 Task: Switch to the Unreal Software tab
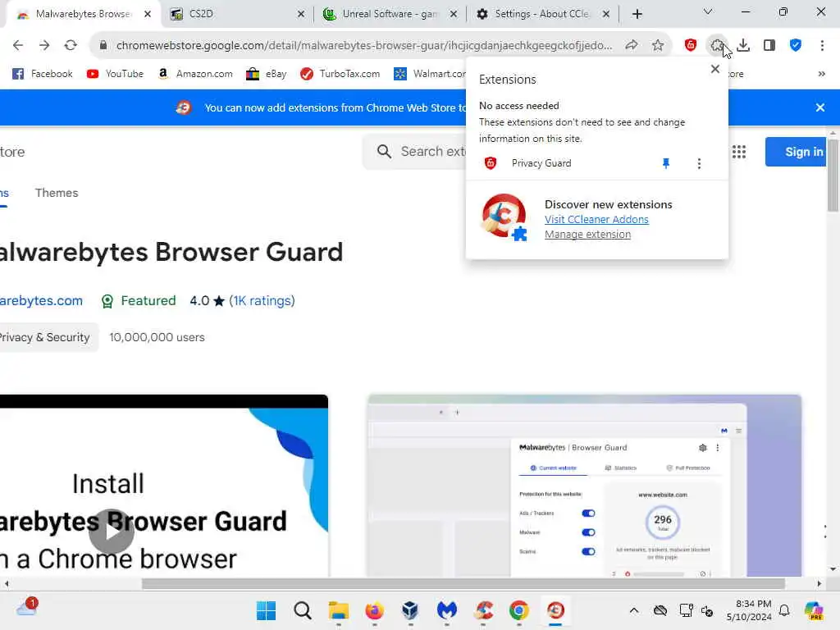click(x=388, y=14)
